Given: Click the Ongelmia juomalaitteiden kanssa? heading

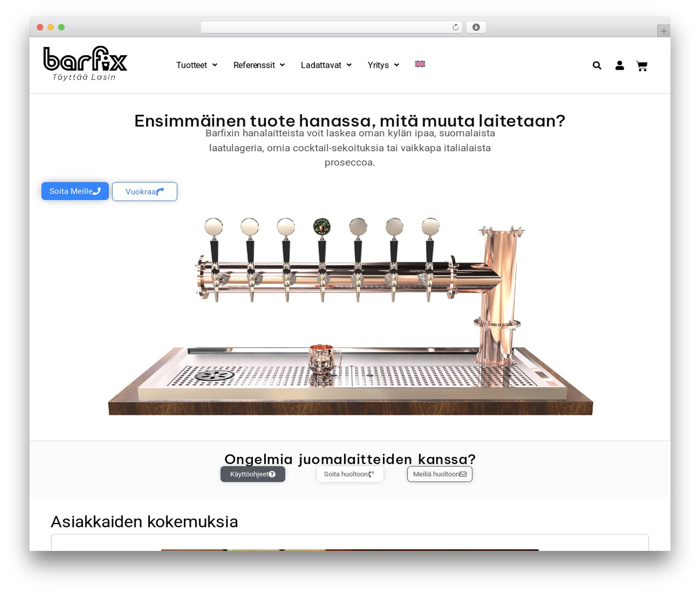Looking at the screenshot, I should [x=350, y=459].
